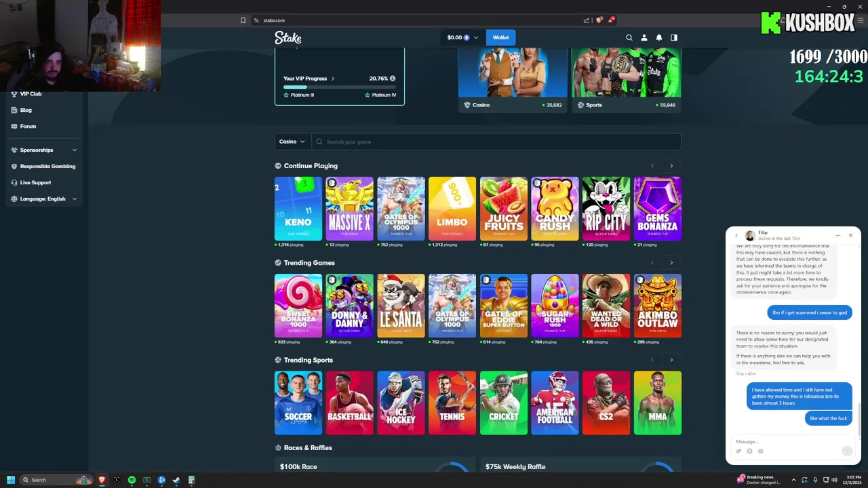Open the Limbo game thumbnail
Viewport: 868px width, 488px height.
coord(452,209)
